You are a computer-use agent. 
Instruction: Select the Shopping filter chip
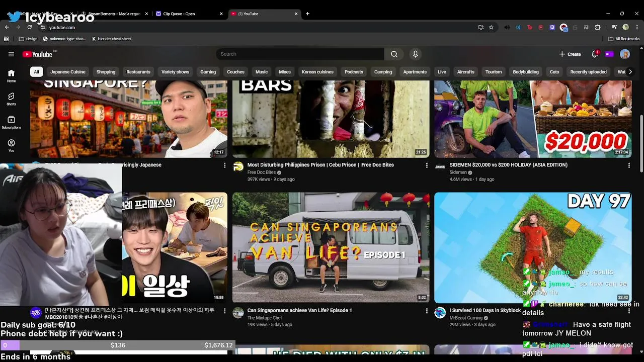coord(106,72)
